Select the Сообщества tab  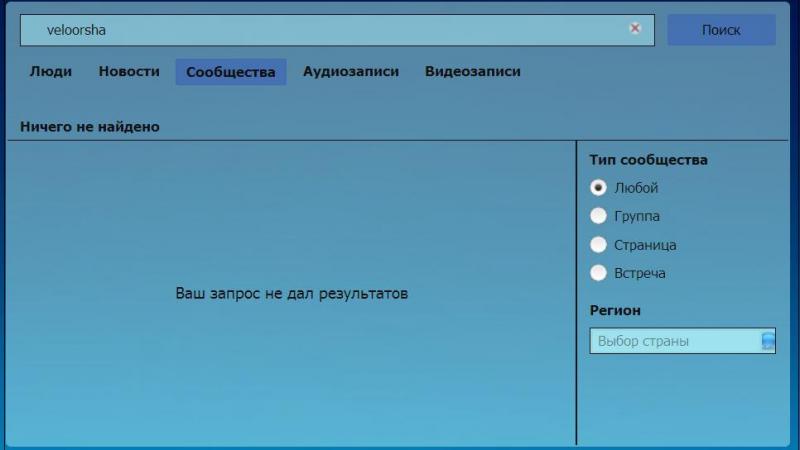[231, 72]
